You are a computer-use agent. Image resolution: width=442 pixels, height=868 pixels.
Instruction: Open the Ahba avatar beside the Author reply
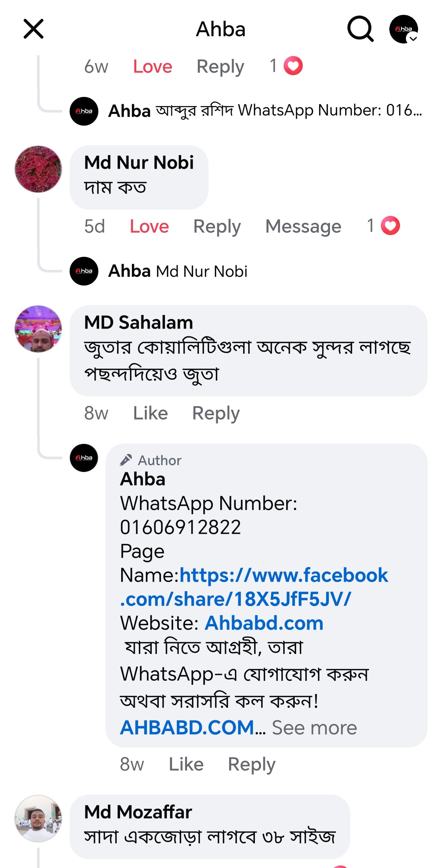pyautogui.click(x=84, y=458)
